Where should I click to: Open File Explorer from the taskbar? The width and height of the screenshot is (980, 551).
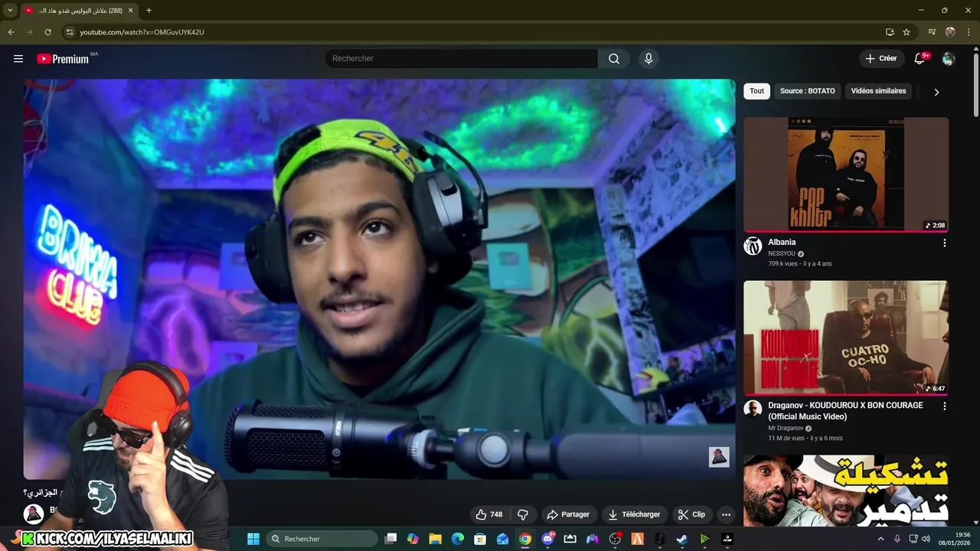[435, 539]
